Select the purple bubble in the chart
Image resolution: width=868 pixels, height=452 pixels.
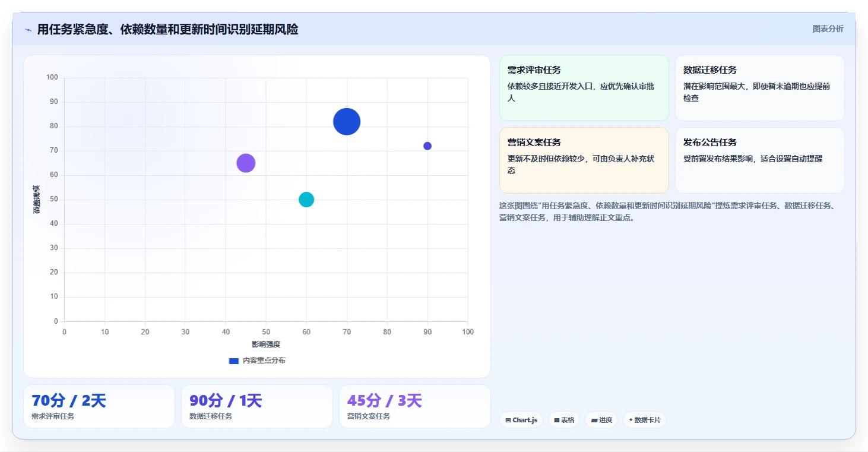click(x=246, y=163)
